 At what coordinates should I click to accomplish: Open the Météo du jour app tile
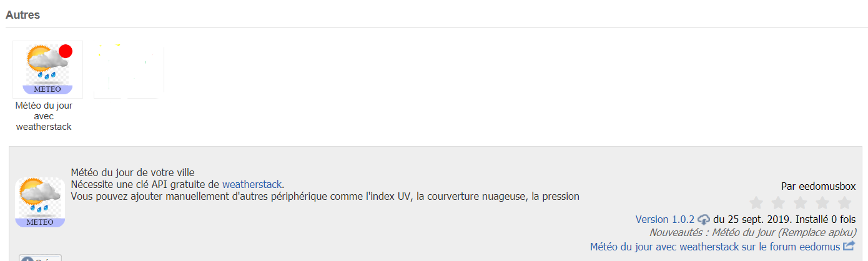pos(47,70)
